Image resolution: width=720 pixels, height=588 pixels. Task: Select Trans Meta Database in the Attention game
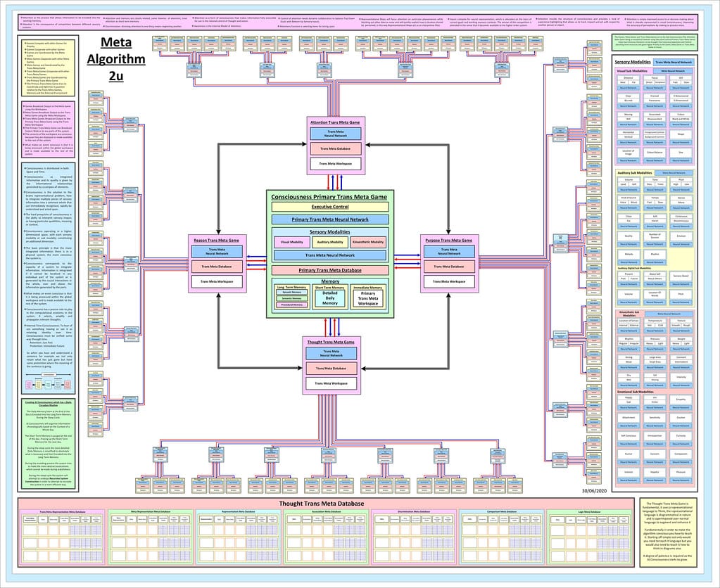coord(335,148)
